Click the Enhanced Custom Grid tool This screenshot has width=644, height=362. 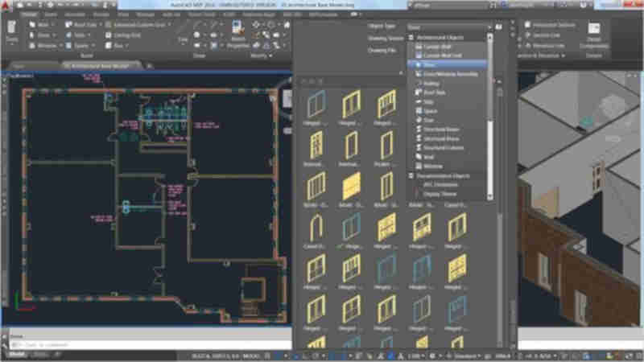point(135,25)
